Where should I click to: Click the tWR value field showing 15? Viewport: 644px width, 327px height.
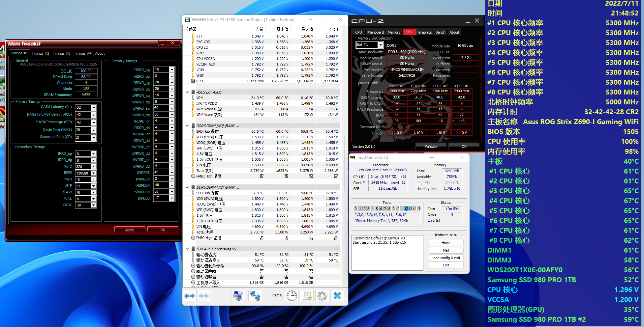[83, 179]
